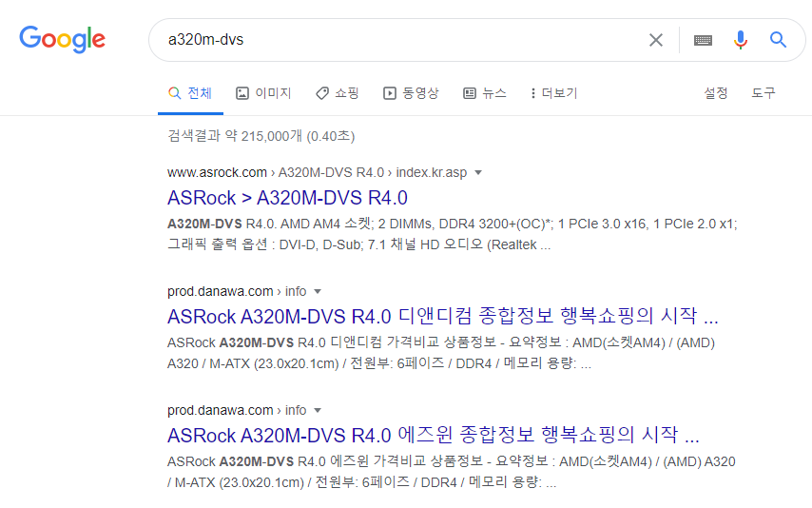Open ASRock A320M-DVS R4.0 디앤디컴 result

coord(443,316)
